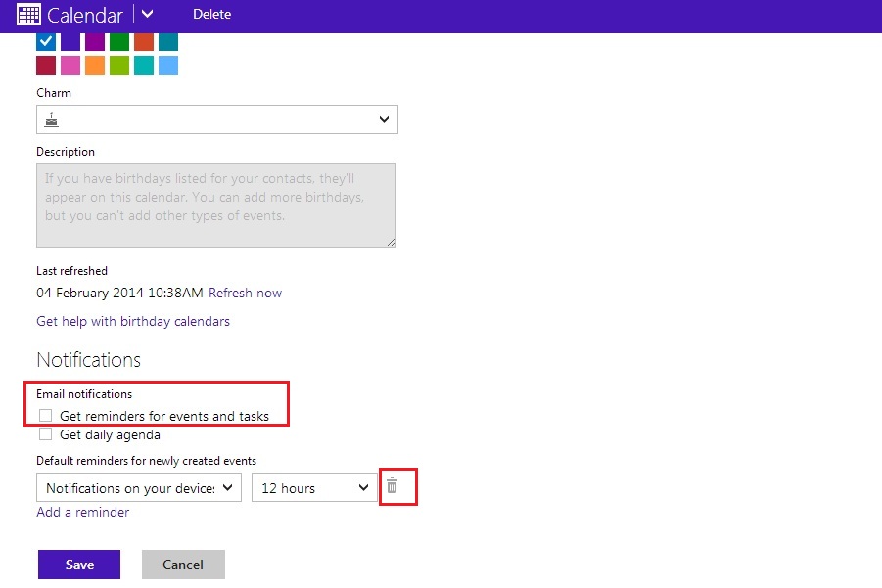The height and width of the screenshot is (588, 882).
Task: Click the Save button
Action: (78, 565)
